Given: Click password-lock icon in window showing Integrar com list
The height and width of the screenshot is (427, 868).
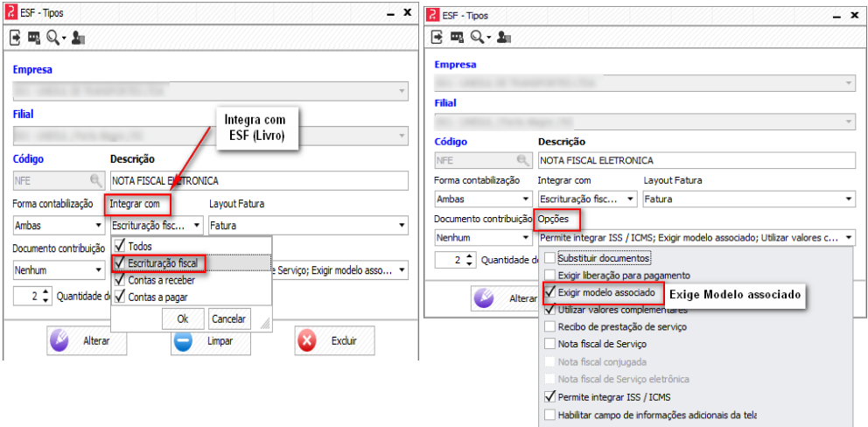Looking at the screenshot, I should 34,38.
